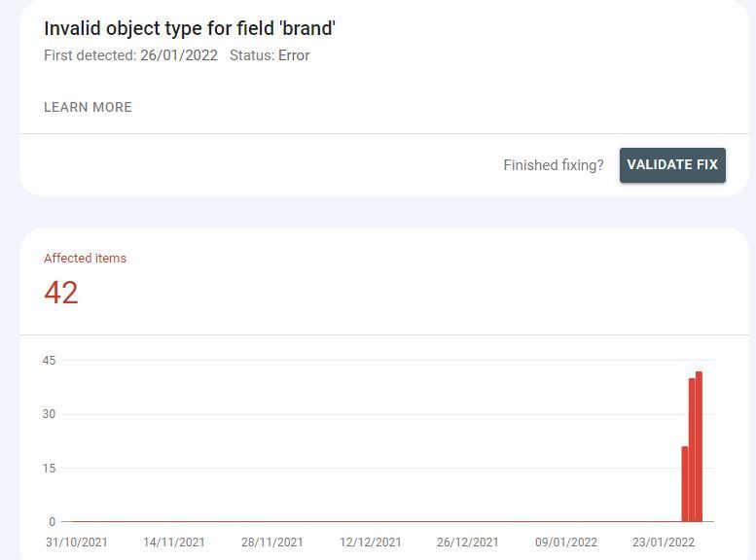Click the First detected 26/01/2022 text
Screen dimensions: 756x560
coord(130,55)
